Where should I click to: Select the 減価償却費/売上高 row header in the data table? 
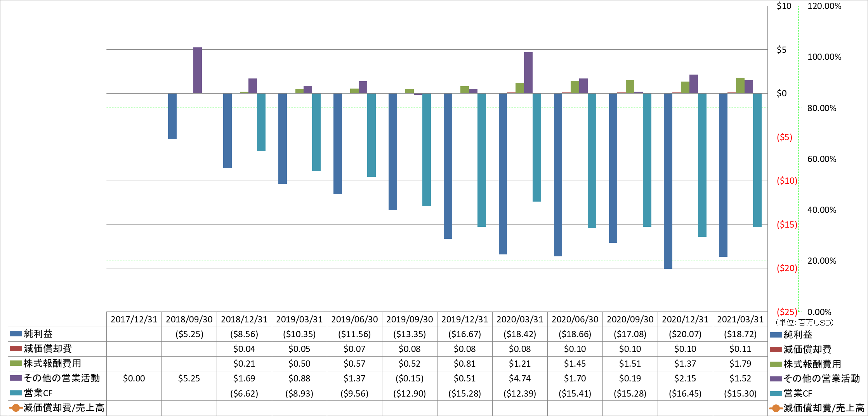pos(57,408)
